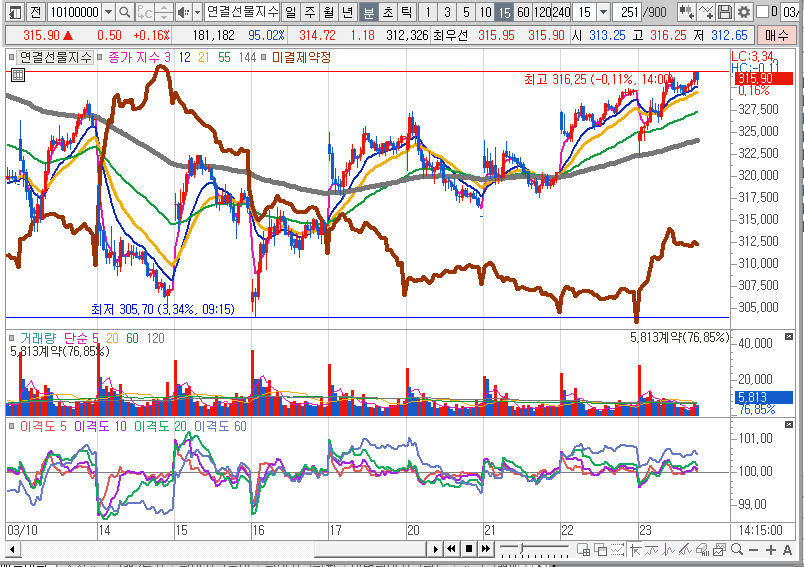The width and height of the screenshot is (804, 567).
Task: Open the dropdown arrow beside speaker icon
Action: click(195, 12)
